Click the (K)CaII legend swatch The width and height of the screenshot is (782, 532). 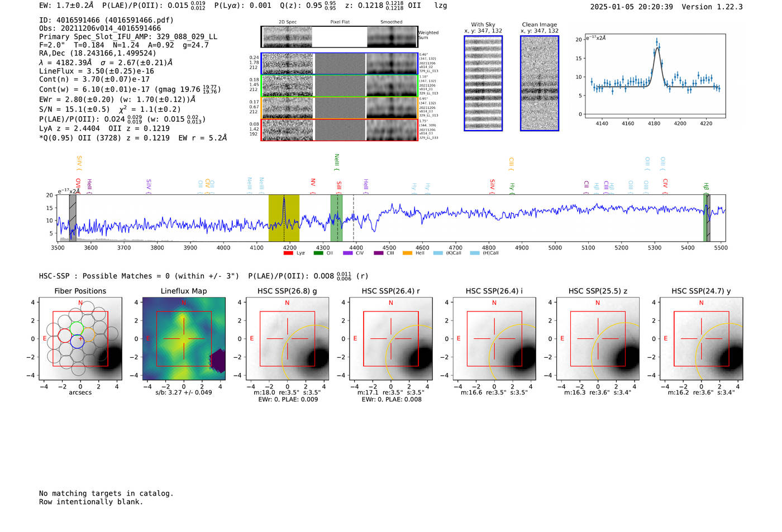click(x=438, y=253)
